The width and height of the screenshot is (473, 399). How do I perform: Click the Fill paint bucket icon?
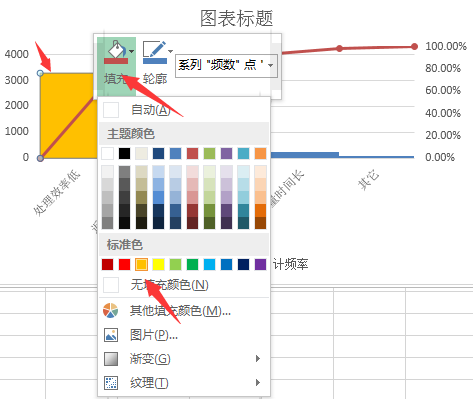[x=116, y=52]
